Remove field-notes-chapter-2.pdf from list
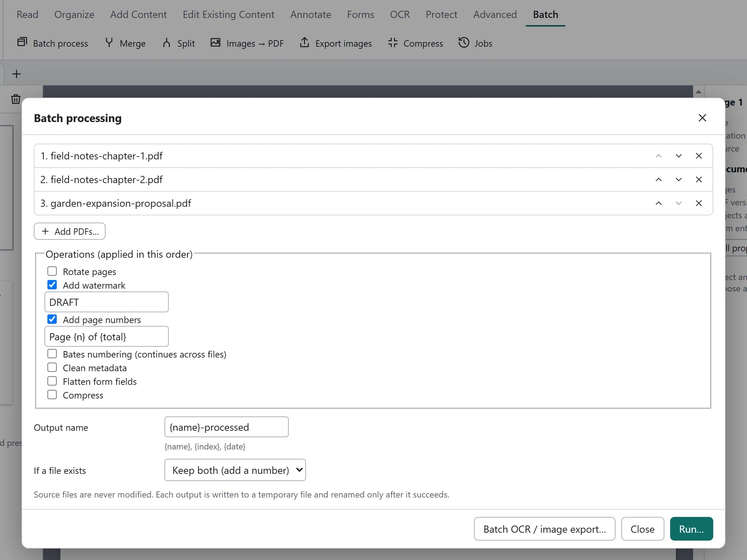The height and width of the screenshot is (560, 747). (x=699, y=179)
